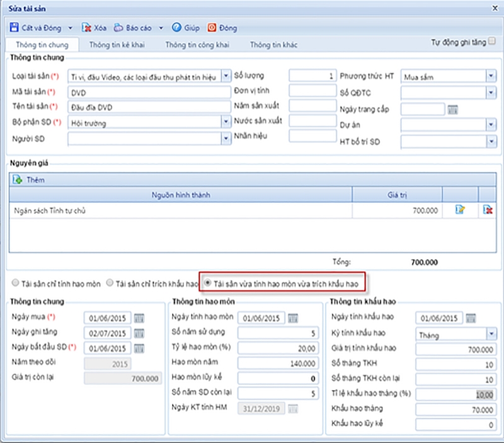The image size is (504, 443).
Task: Click the Số lượng input field
Action: pos(312,76)
